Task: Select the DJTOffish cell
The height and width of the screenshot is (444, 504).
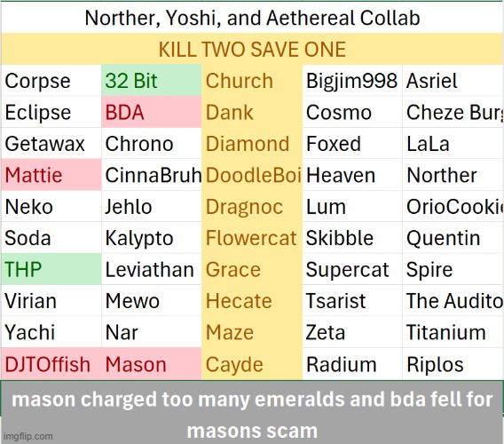Action: tap(51, 364)
